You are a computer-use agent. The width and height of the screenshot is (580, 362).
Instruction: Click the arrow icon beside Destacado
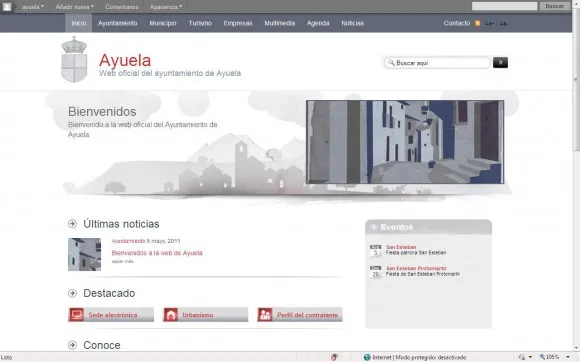click(72, 293)
